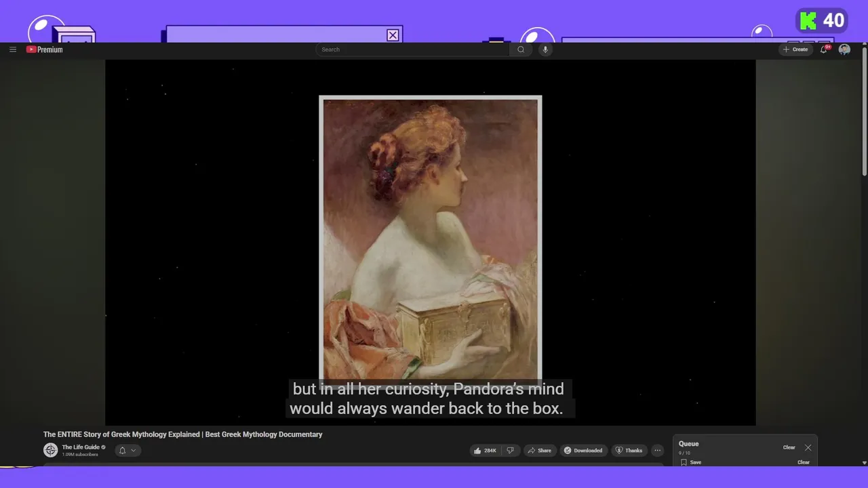Share the video
The width and height of the screenshot is (868, 488).
pos(540,451)
